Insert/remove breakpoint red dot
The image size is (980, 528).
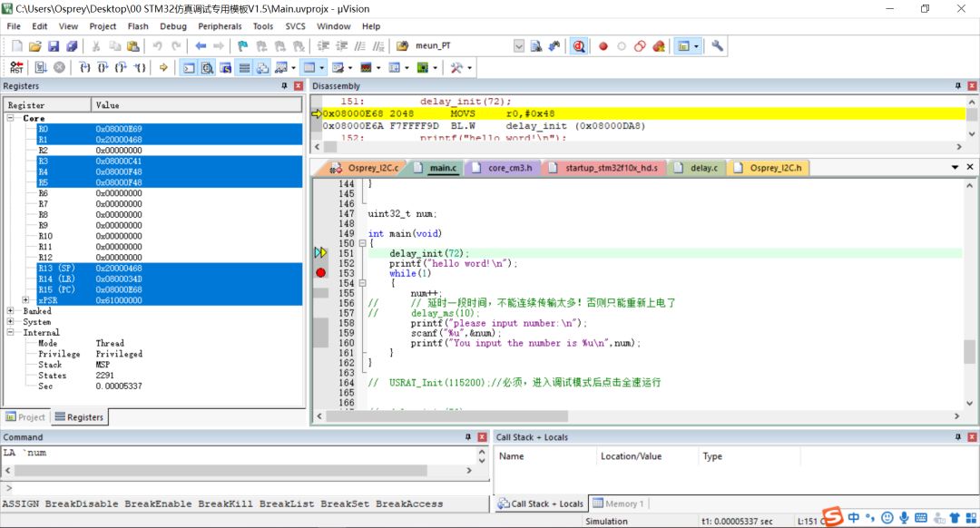603,45
